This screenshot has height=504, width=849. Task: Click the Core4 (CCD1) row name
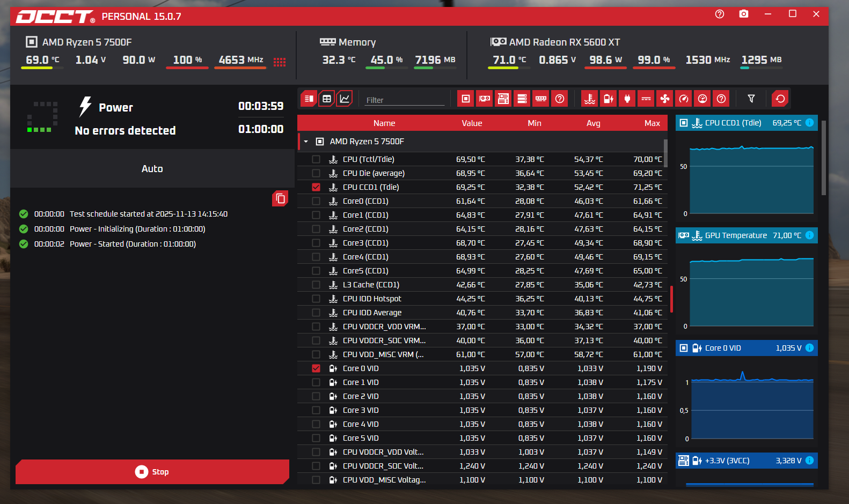click(365, 257)
